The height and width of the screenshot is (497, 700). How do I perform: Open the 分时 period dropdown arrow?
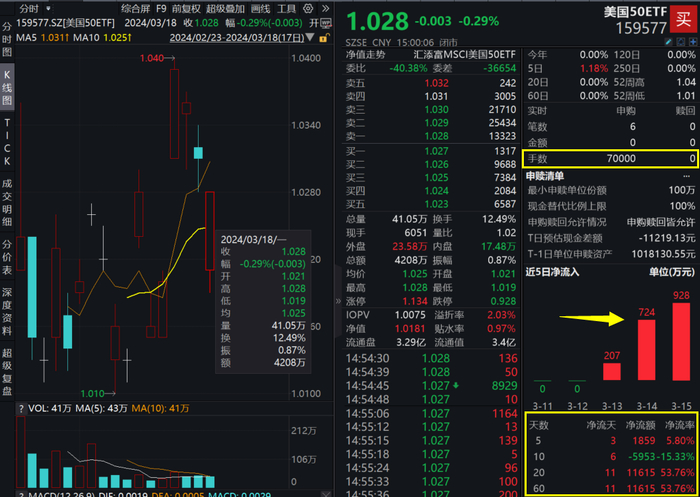(49, 8)
